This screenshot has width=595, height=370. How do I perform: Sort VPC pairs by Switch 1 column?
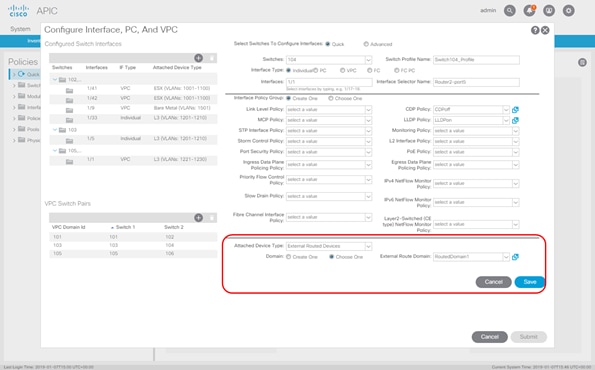(125, 227)
